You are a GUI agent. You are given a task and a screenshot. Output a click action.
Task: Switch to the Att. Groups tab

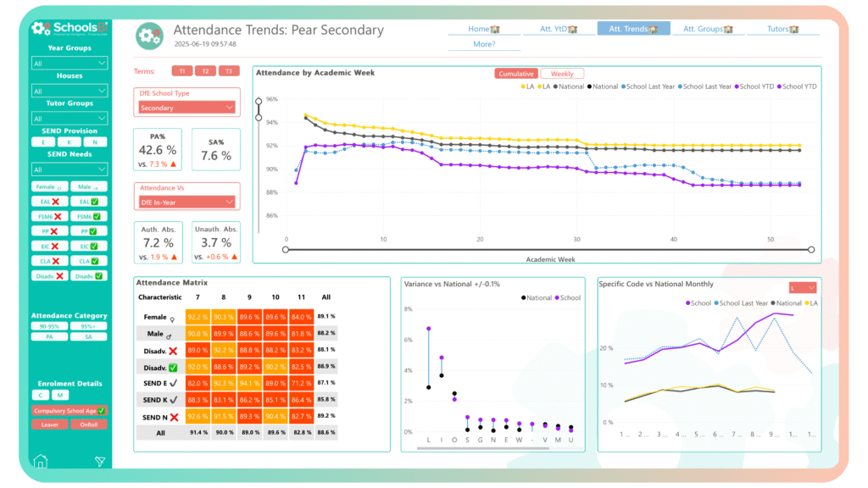coord(708,29)
